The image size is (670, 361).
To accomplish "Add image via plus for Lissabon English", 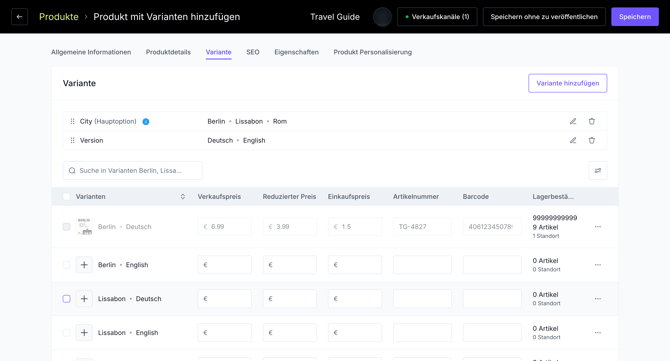I will click(x=84, y=332).
